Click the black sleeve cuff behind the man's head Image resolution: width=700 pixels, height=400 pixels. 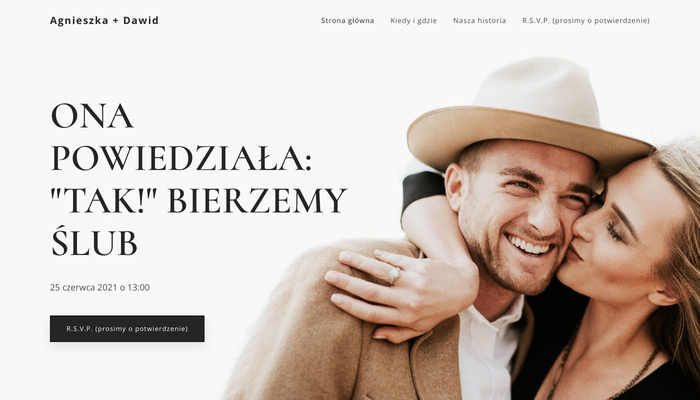(x=422, y=188)
